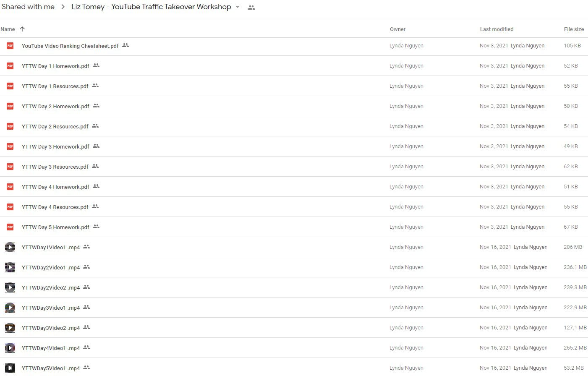Click breadcrumb chevron after Shared with me
The height and width of the screenshot is (376, 588).
click(x=63, y=7)
